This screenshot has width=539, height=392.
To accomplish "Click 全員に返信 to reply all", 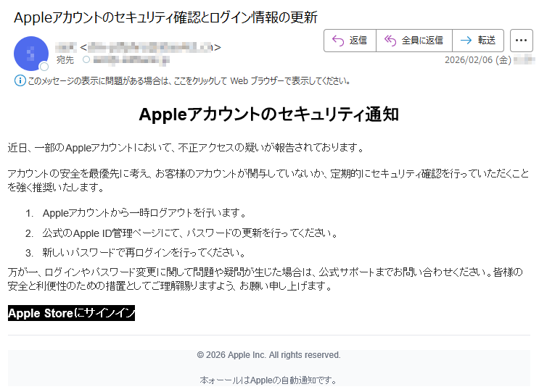I will click(x=413, y=41).
